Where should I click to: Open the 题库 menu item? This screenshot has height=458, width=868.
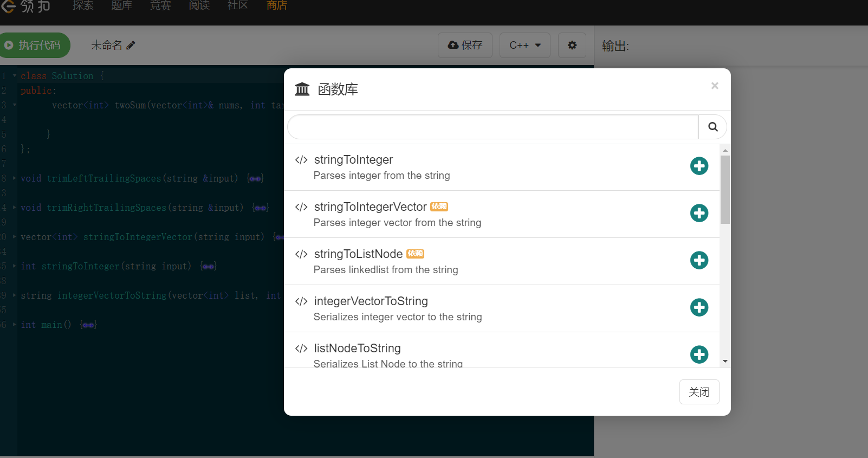pyautogui.click(x=122, y=5)
